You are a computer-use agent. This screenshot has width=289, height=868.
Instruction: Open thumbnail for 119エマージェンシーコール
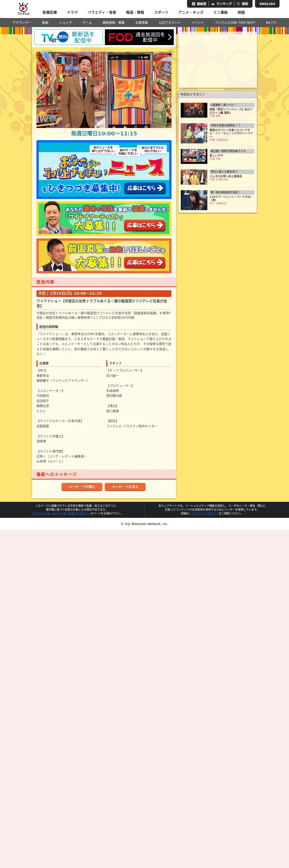194,200
